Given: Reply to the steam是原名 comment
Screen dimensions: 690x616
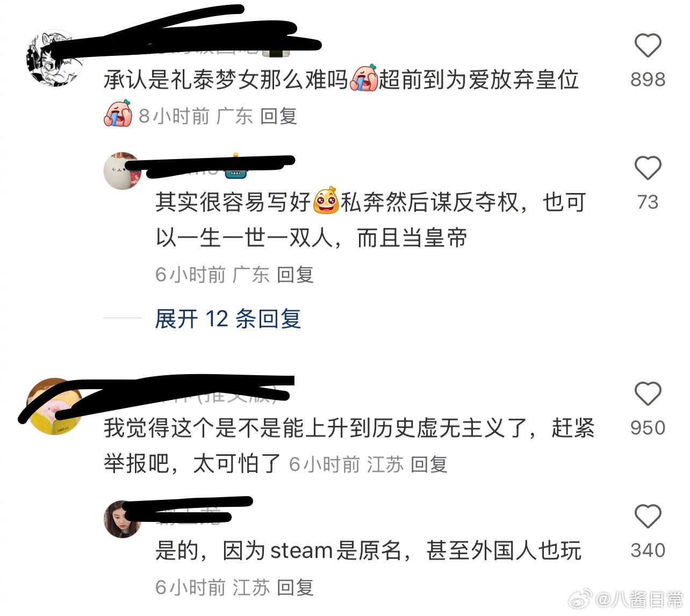Looking at the screenshot, I should [x=295, y=588].
